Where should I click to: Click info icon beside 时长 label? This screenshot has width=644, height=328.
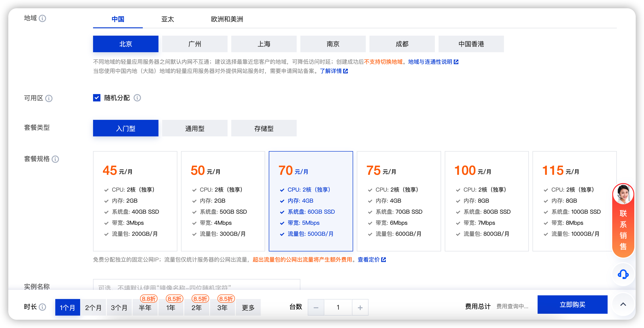(x=43, y=307)
